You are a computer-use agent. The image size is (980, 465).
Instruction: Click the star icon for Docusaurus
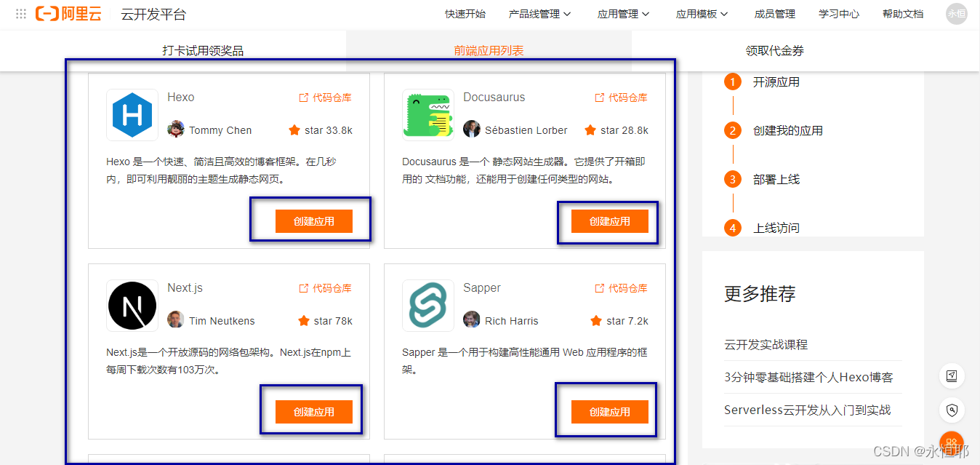point(590,130)
